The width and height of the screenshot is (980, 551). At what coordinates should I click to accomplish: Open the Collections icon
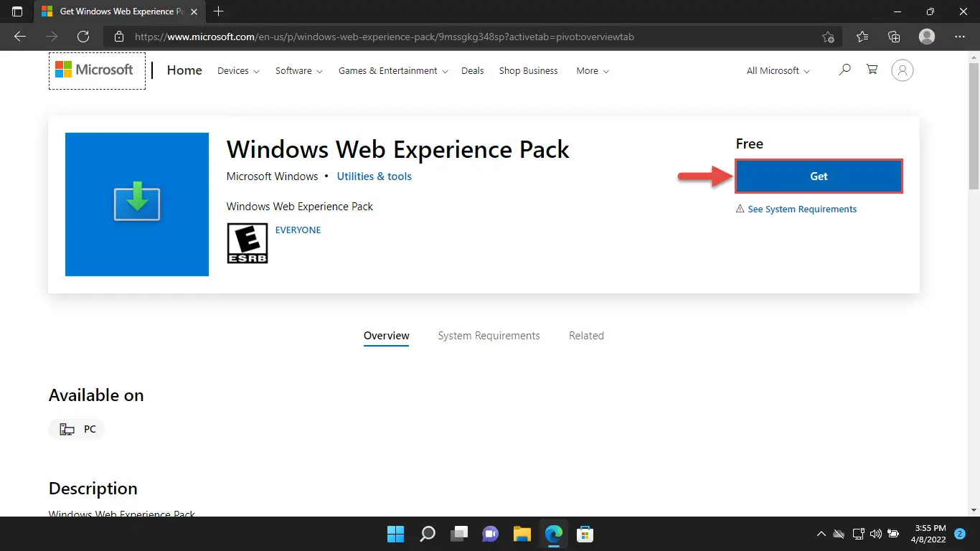[x=894, y=37]
